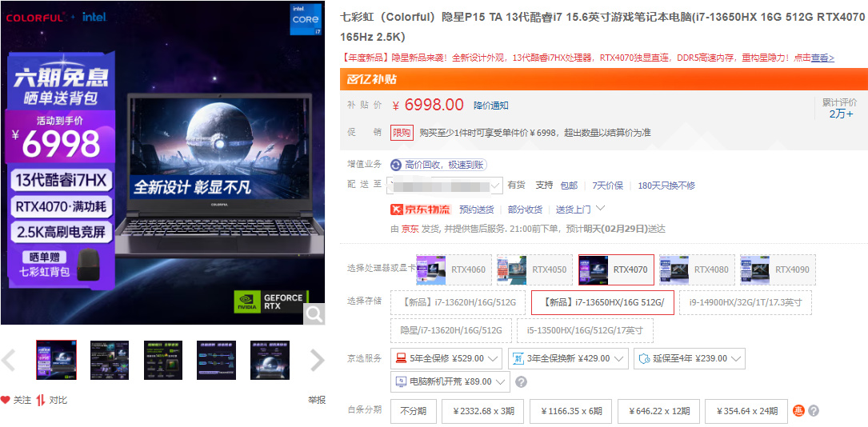Open the third product thumbnail
Viewport: 868px width, 427px height.
pos(162,360)
